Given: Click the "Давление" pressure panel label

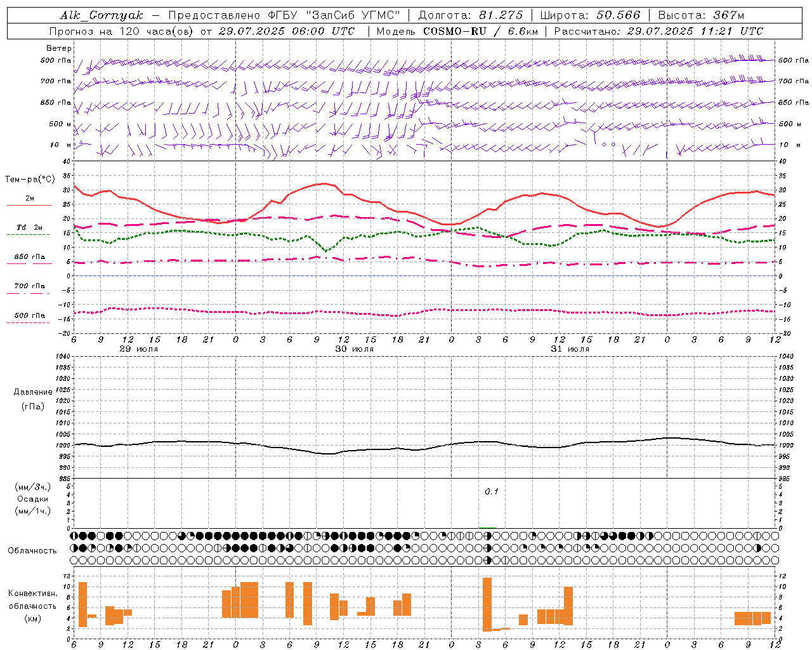Looking at the screenshot, I should (33, 392).
